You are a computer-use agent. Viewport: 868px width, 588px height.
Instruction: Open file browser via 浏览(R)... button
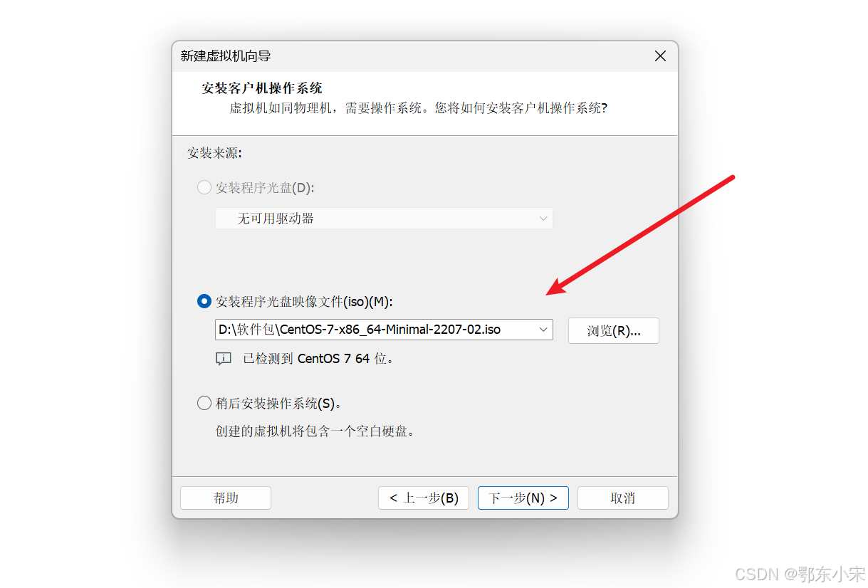(614, 331)
